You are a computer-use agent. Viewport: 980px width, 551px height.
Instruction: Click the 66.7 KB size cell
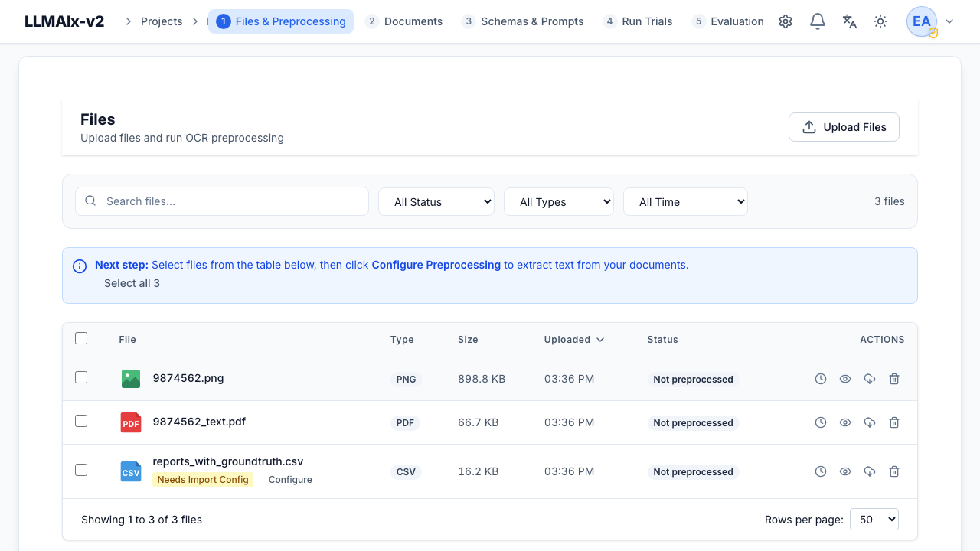[x=478, y=422]
